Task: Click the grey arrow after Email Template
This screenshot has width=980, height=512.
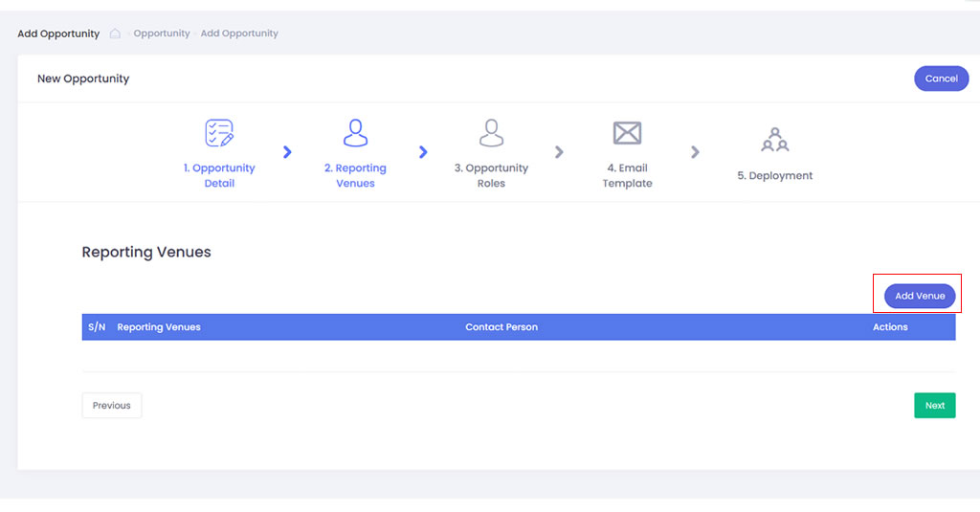Action: [695, 152]
